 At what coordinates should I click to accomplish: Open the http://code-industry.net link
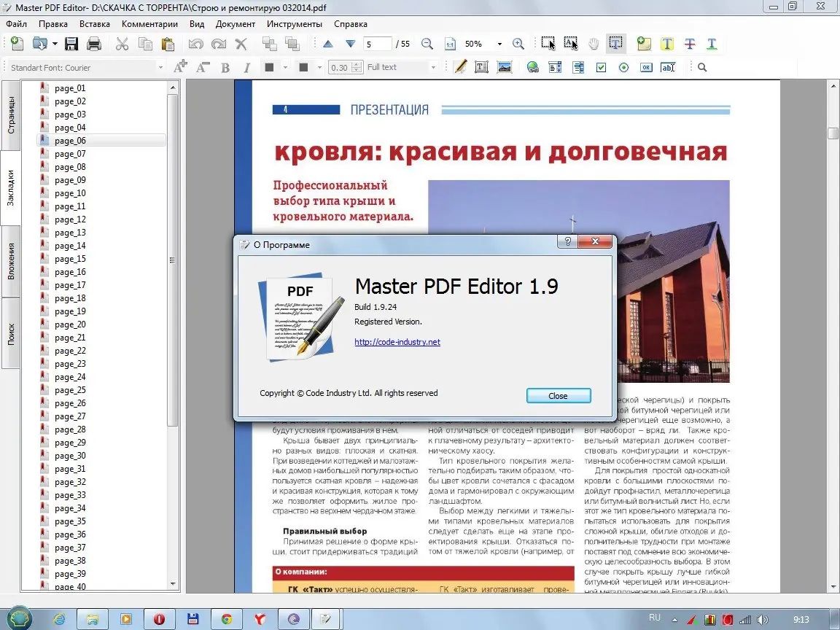click(x=397, y=342)
